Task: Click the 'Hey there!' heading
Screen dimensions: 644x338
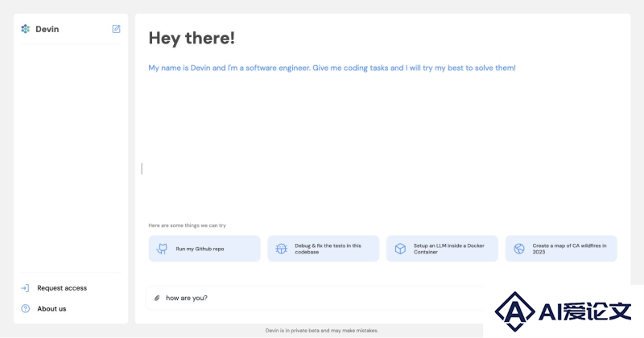Action: [x=192, y=38]
